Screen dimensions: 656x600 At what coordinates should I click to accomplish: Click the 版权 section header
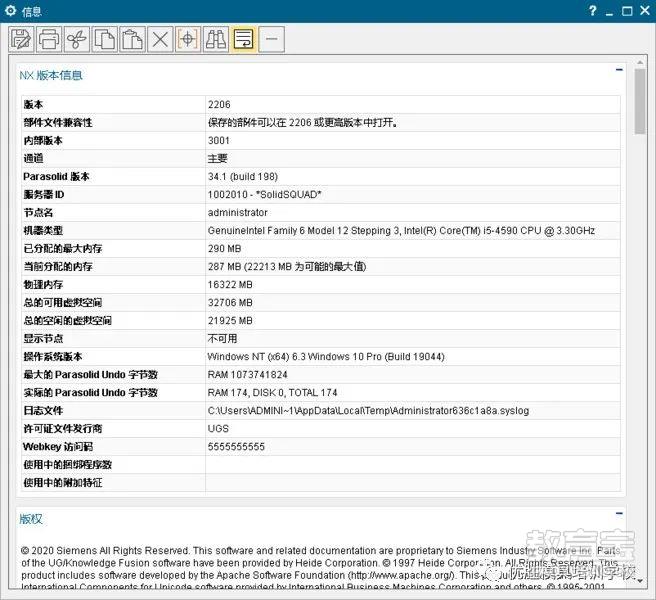point(31,519)
